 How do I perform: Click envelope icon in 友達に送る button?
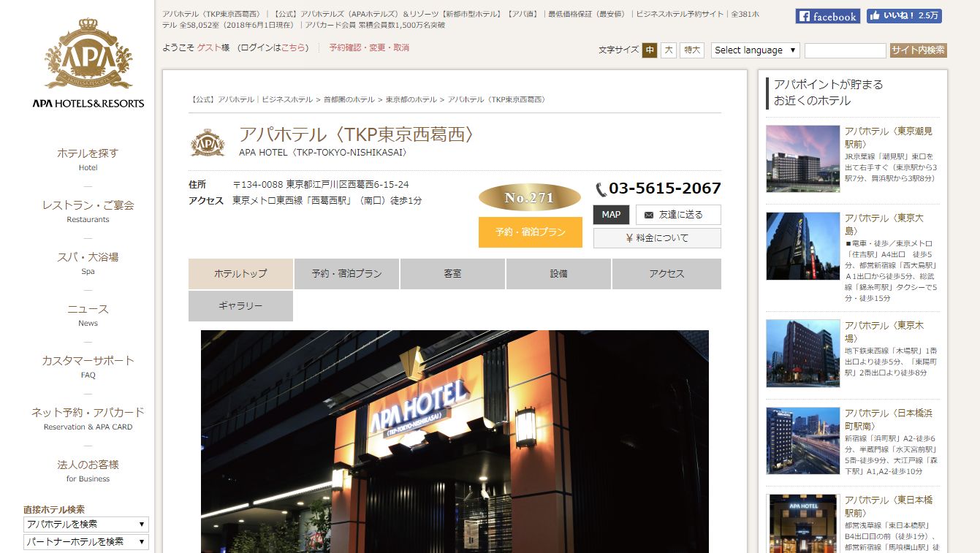[648, 215]
